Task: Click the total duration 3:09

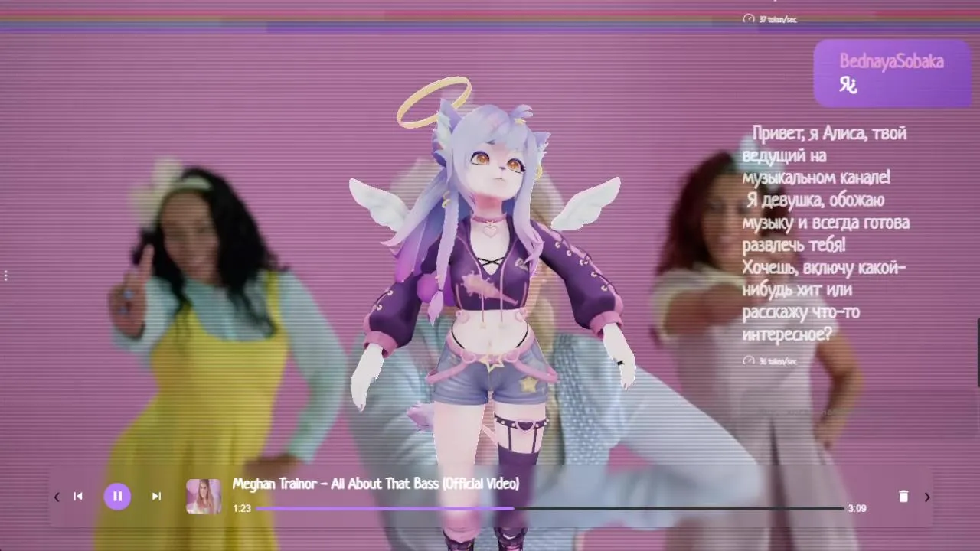Action: point(857,508)
